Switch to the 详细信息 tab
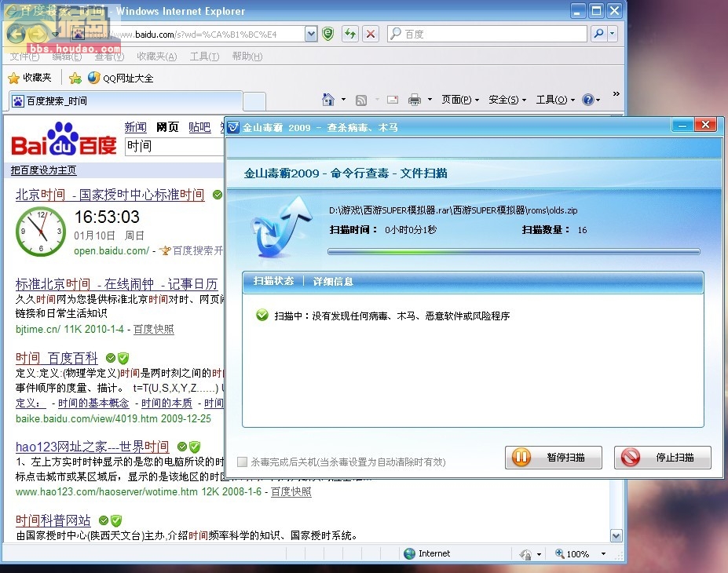This screenshot has width=728, height=573. [x=333, y=281]
